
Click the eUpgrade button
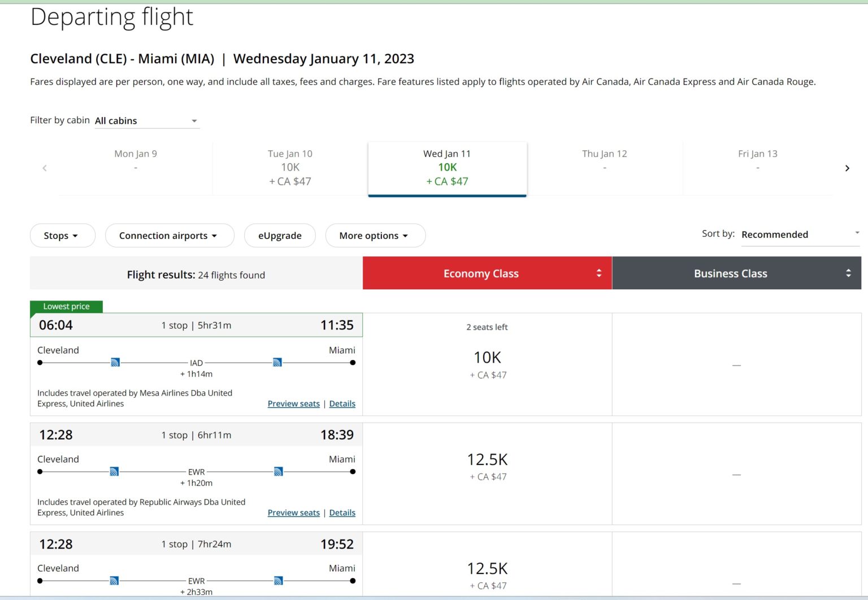pyautogui.click(x=280, y=236)
